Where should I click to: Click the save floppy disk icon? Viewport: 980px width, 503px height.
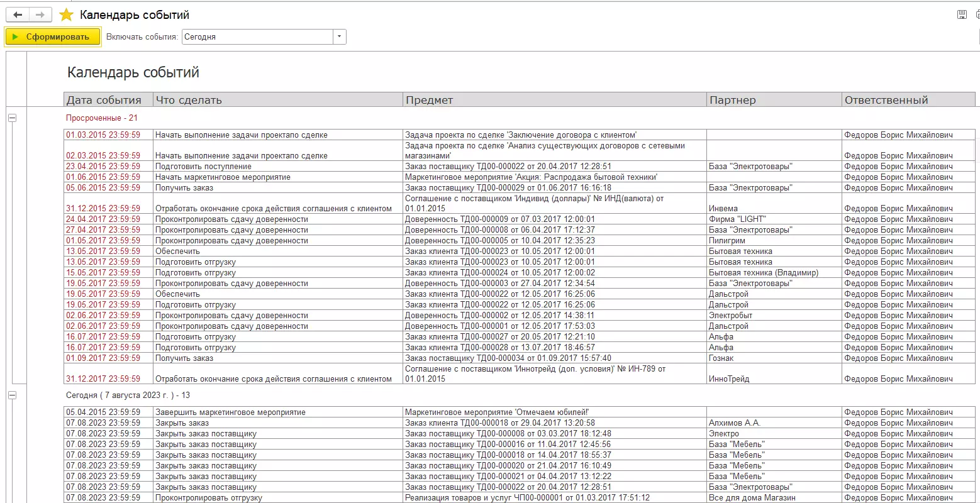click(961, 14)
